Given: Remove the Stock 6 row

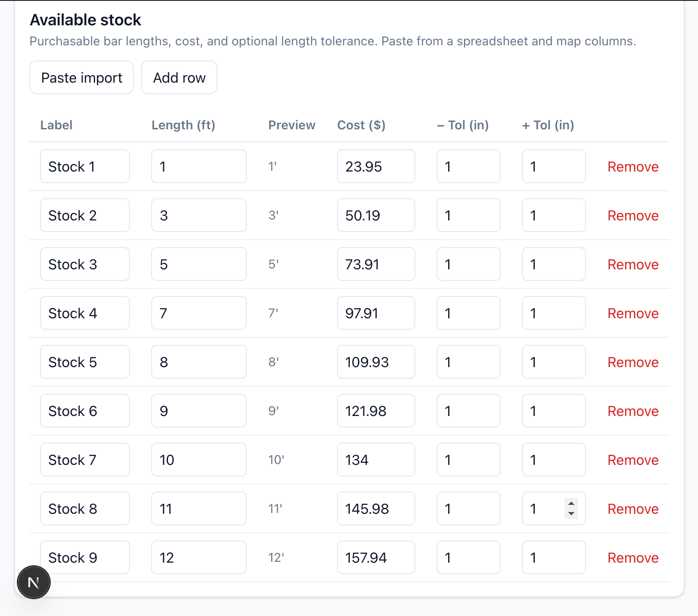Looking at the screenshot, I should (x=633, y=411).
